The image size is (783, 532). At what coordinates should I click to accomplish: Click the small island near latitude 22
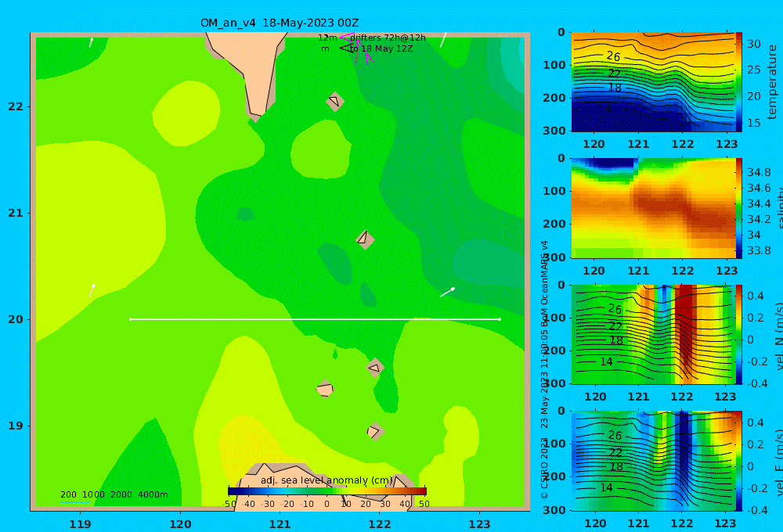(x=335, y=101)
